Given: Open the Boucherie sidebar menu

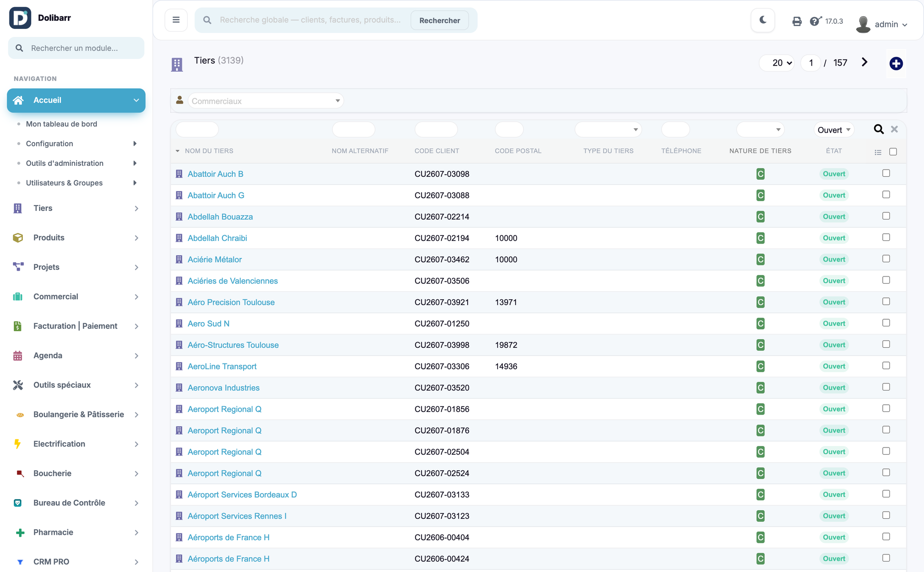Looking at the screenshot, I should (76, 473).
